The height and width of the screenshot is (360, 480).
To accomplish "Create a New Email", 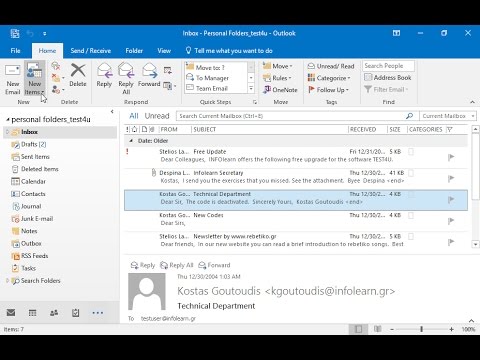I will pos(13,79).
